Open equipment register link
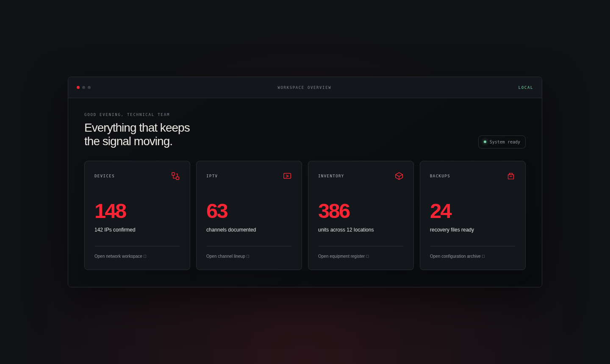 [344, 256]
